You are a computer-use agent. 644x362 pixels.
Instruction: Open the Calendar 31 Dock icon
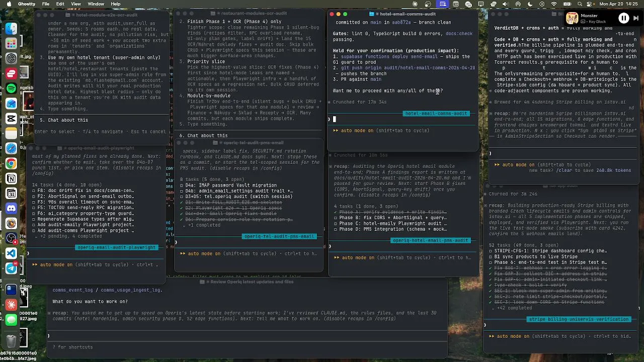click(11, 194)
